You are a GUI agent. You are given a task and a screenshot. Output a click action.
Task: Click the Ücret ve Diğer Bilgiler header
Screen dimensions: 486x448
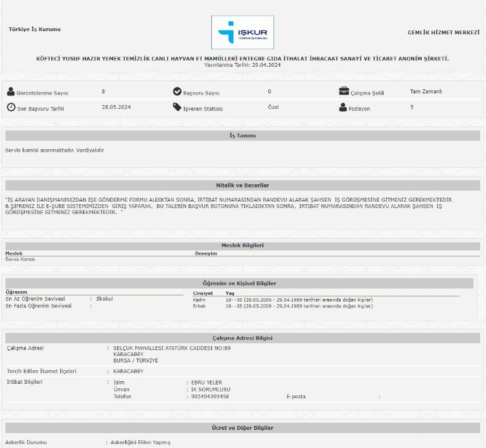tap(242, 428)
